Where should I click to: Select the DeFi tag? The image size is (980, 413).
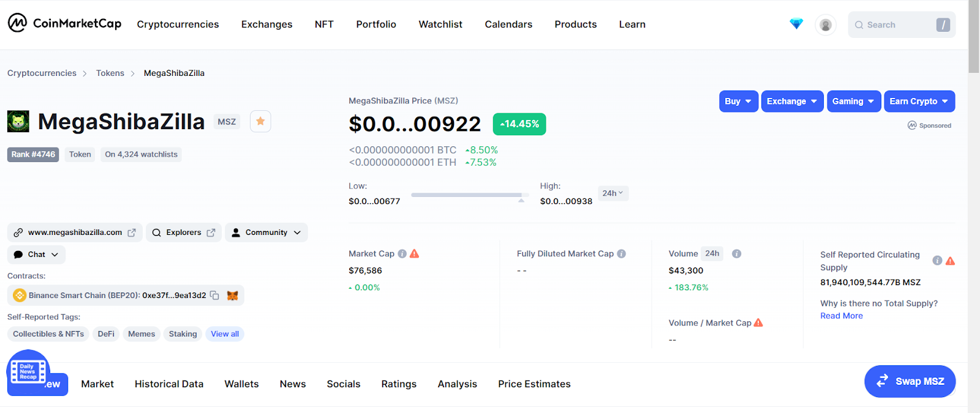coord(106,334)
